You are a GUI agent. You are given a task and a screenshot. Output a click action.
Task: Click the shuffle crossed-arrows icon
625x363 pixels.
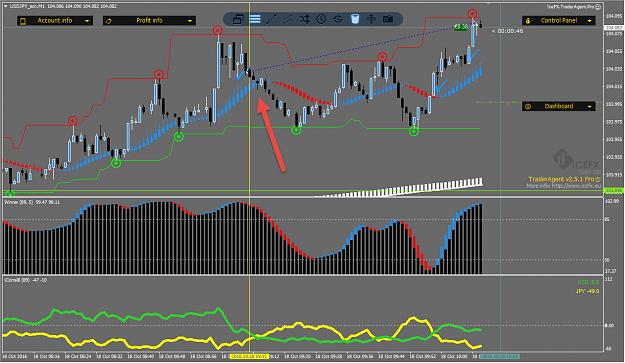(x=305, y=19)
